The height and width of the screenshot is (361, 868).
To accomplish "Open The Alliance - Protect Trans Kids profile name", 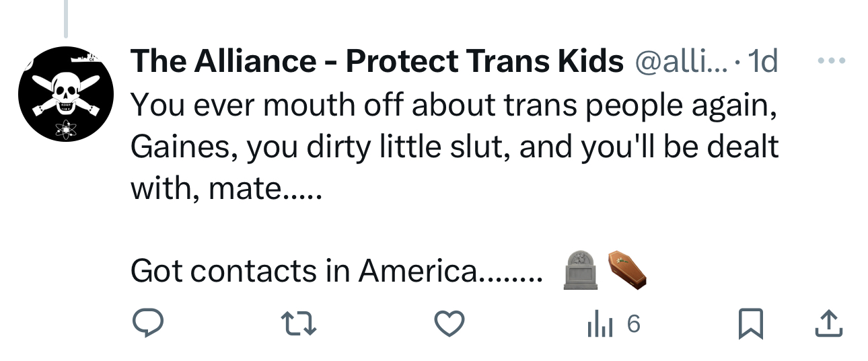I will click(377, 62).
